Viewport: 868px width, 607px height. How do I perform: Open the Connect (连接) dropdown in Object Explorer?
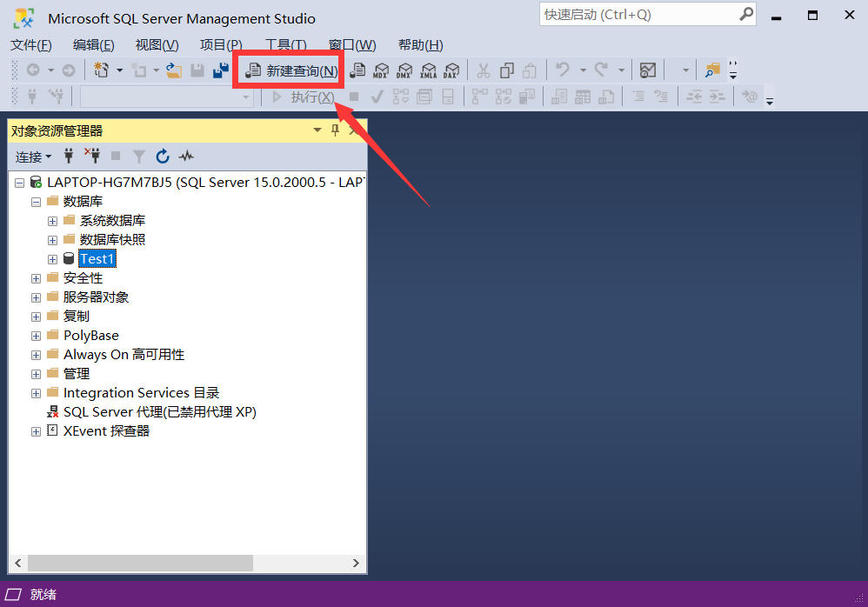click(x=33, y=157)
